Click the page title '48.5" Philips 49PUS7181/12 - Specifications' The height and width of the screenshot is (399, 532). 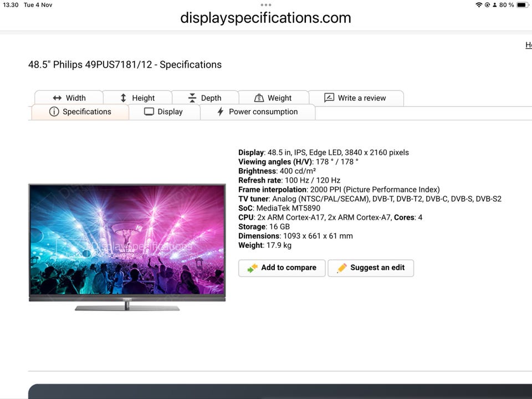point(125,64)
